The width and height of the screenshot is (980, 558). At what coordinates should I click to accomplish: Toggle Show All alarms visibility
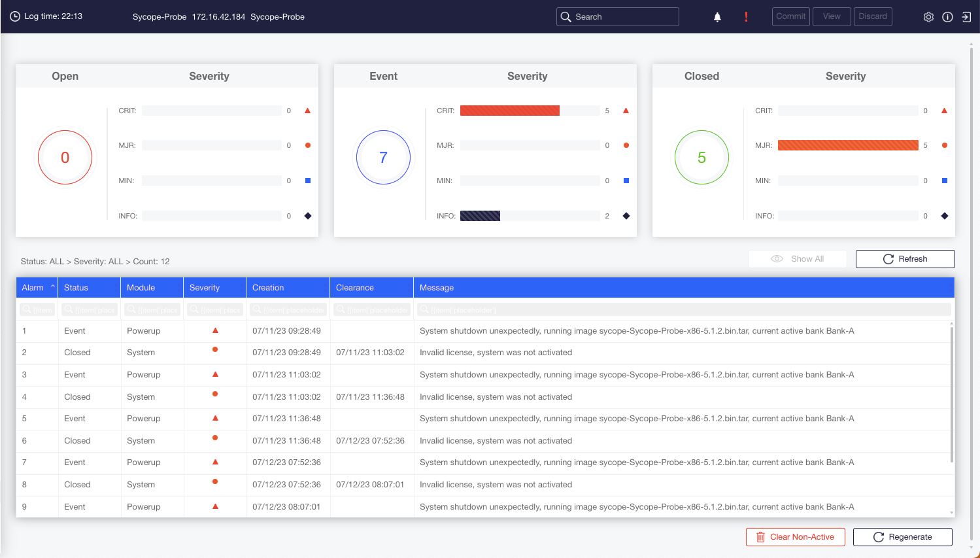[x=797, y=259]
